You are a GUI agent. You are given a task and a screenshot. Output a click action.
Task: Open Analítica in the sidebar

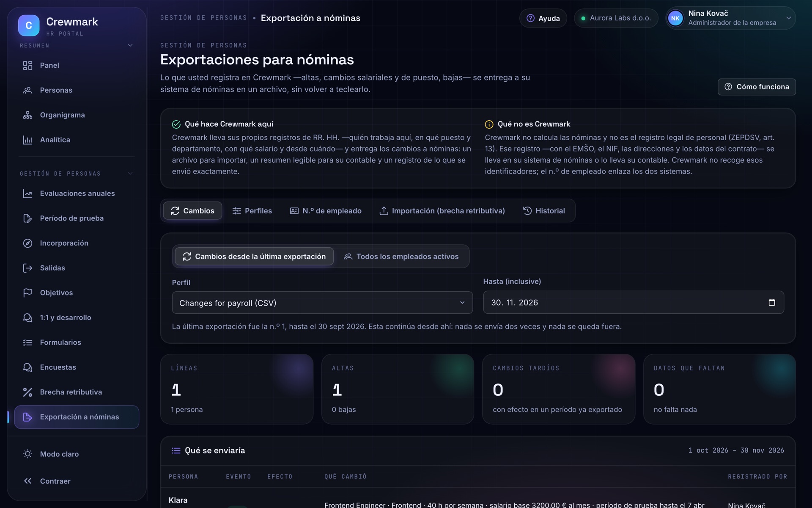click(x=77, y=140)
